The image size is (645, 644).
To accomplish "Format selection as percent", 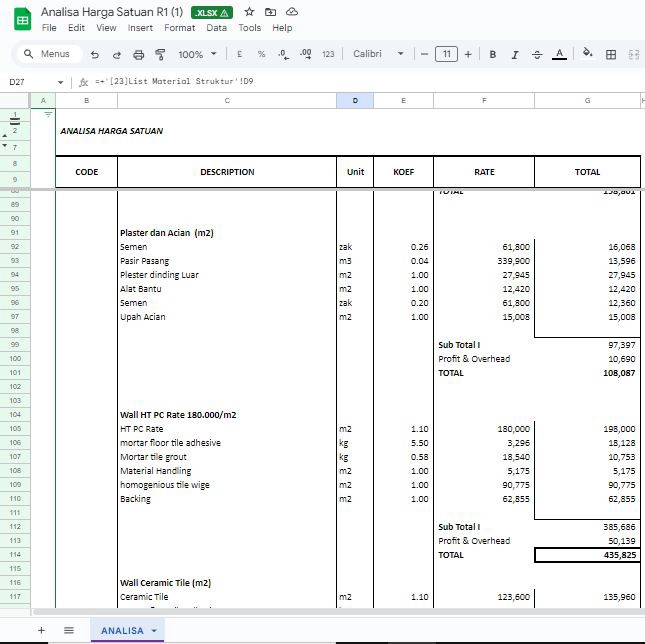I will click(x=261, y=54).
